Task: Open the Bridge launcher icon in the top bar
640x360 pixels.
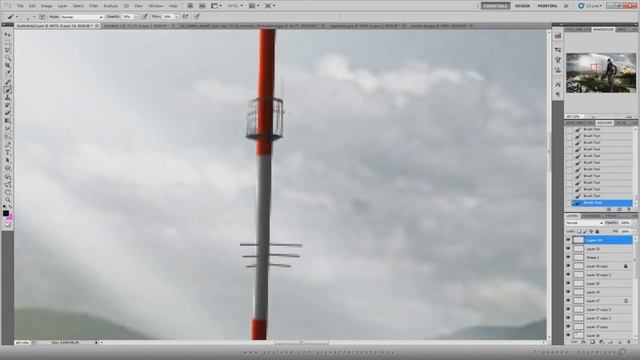Action: click(190, 6)
